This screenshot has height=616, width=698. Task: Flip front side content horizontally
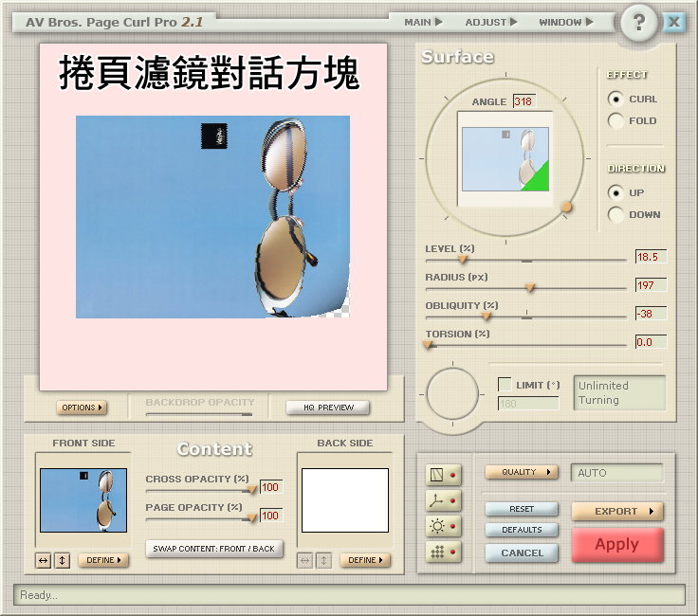coord(44,560)
